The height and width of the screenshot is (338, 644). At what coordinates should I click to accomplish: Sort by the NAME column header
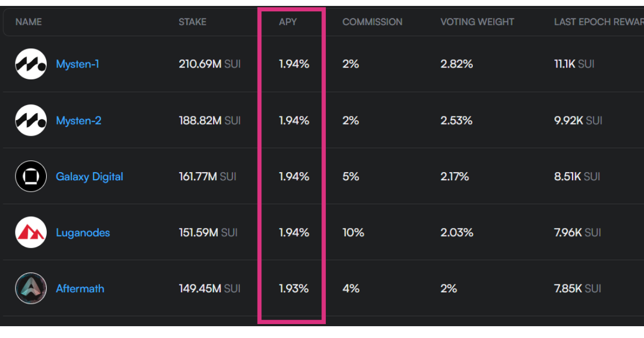(x=28, y=22)
